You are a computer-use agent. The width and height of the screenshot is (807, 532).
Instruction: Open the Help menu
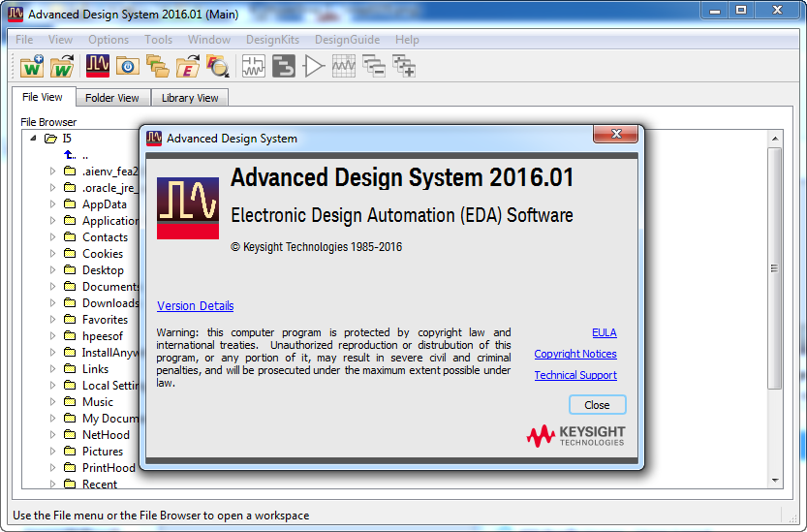[x=407, y=40]
